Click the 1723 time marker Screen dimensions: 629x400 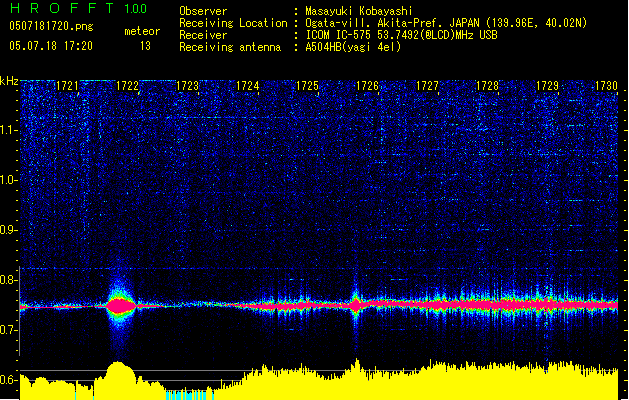[x=187, y=86]
